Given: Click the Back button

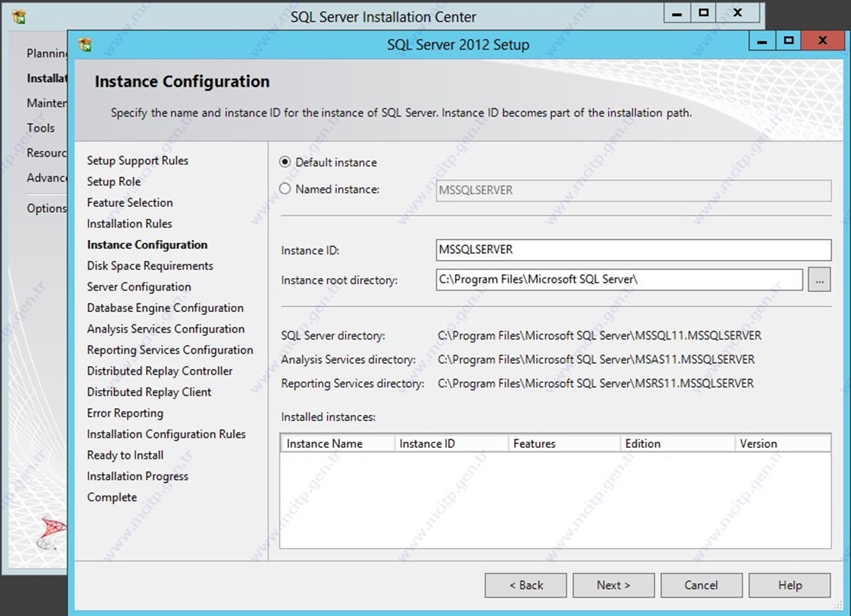Looking at the screenshot, I should [x=525, y=585].
